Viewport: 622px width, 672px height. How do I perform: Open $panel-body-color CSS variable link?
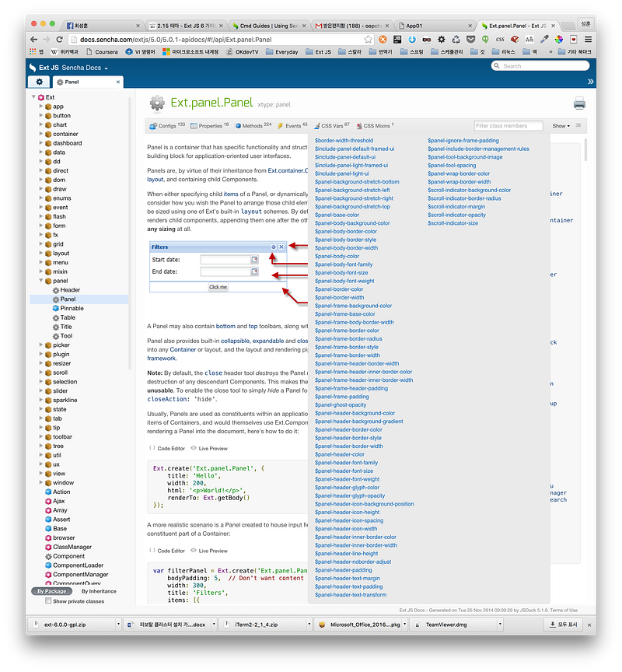click(x=337, y=257)
